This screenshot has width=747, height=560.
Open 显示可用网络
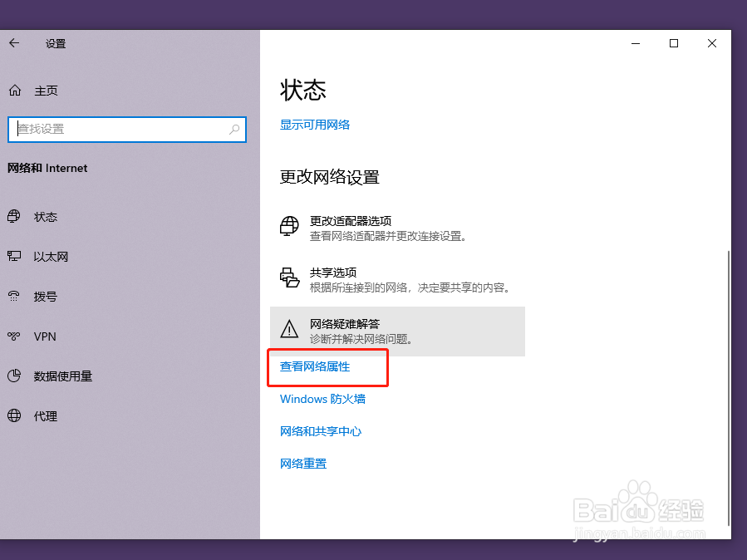click(314, 124)
